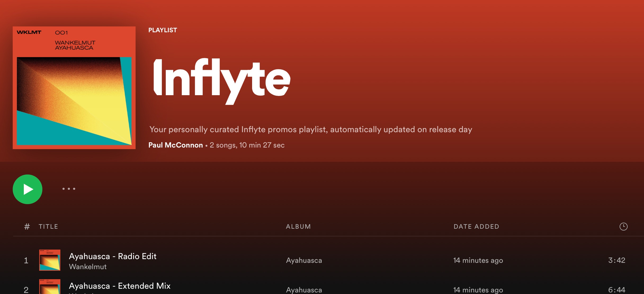Click the Inflyte playlist title

click(222, 81)
